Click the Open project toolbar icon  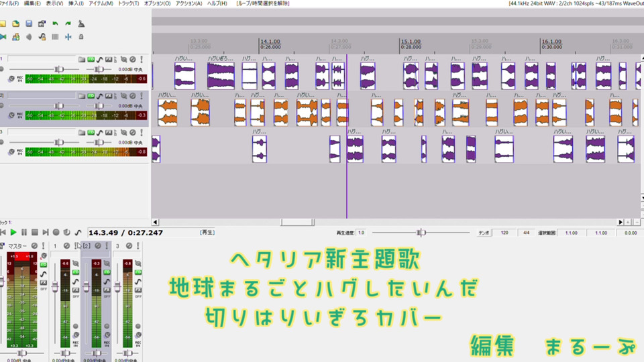point(15,24)
